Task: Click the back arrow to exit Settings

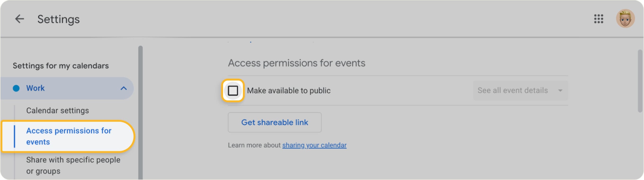Action: pyautogui.click(x=19, y=19)
